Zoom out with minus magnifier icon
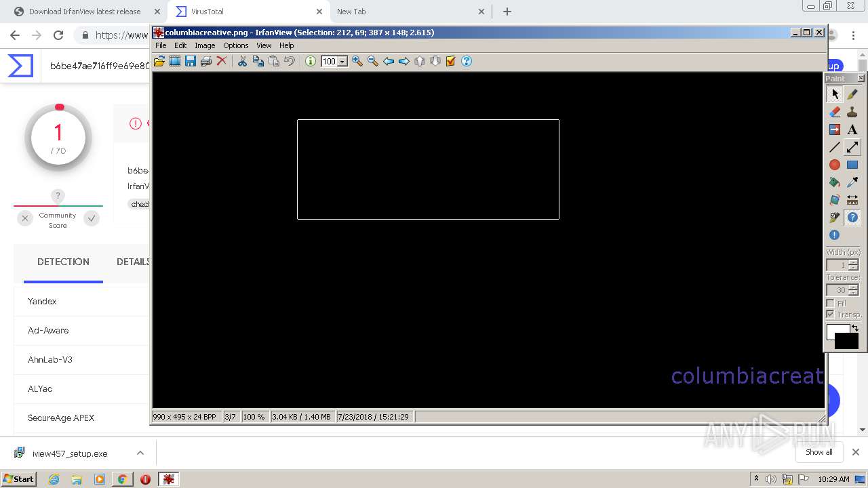Viewport: 868px width, 488px height. 373,61
